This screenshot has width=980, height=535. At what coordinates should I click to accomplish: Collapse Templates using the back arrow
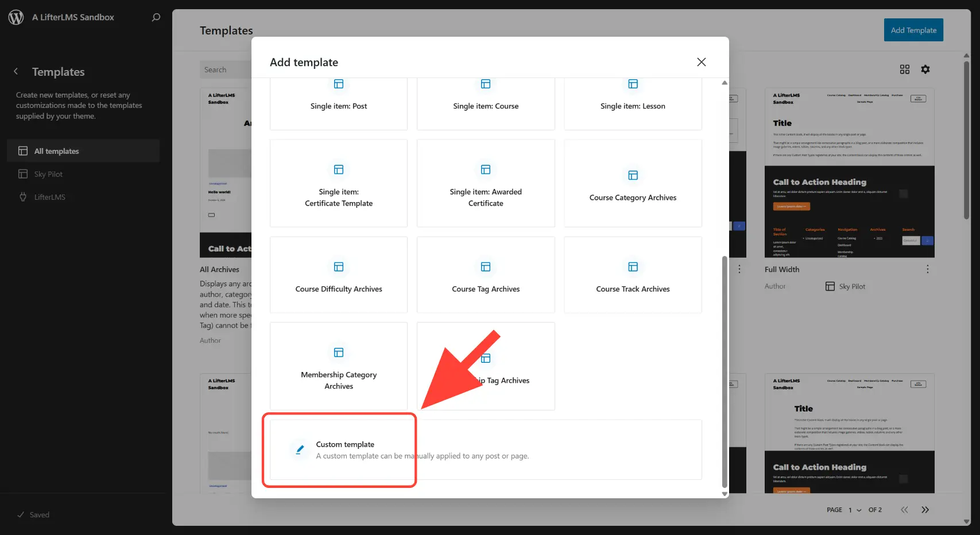[16, 71]
